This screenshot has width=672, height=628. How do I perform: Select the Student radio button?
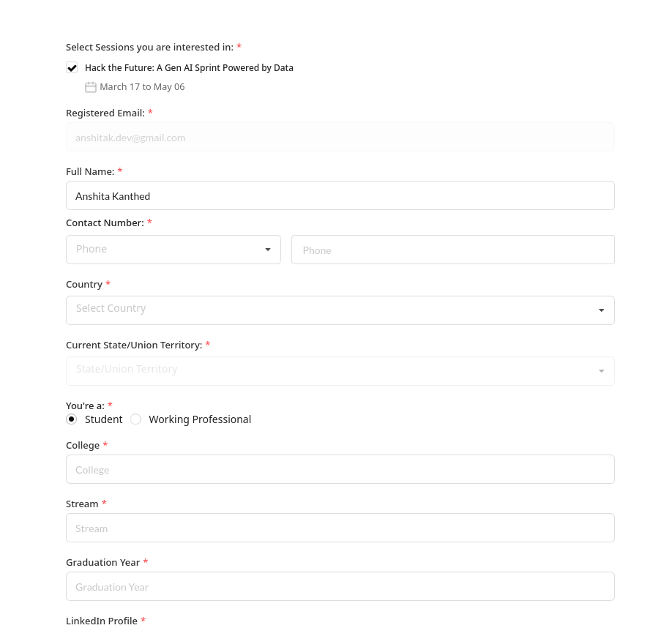[x=72, y=419]
